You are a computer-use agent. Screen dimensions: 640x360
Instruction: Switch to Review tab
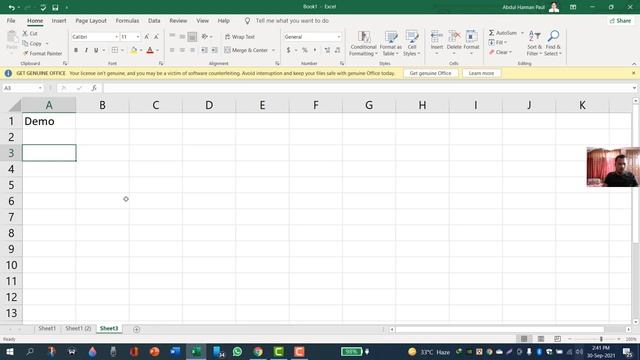178,20
